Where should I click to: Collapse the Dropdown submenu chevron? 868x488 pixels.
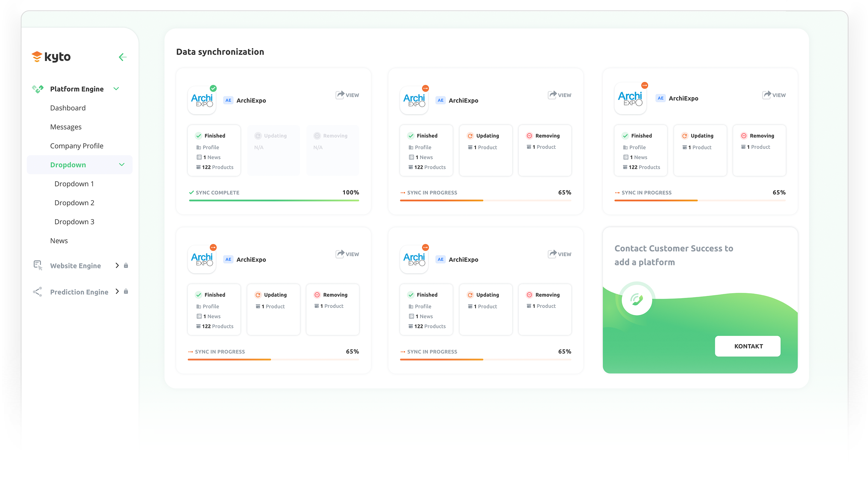coord(122,165)
